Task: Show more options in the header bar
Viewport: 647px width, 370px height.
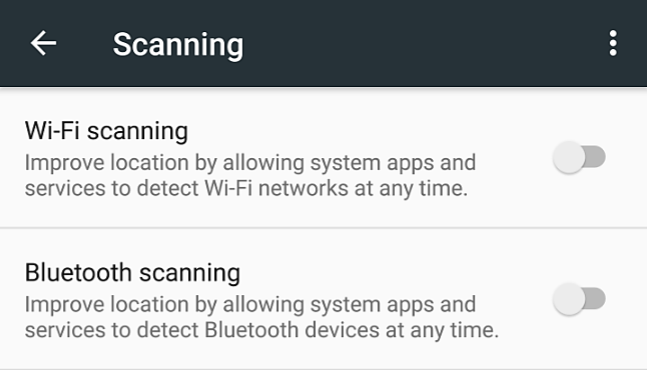Action: pos(613,43)
